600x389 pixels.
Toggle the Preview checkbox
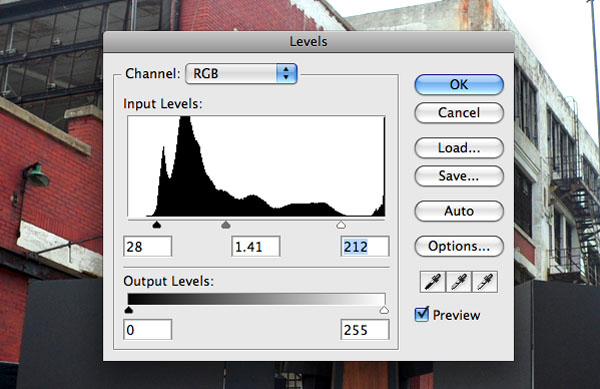coord(422,314)
